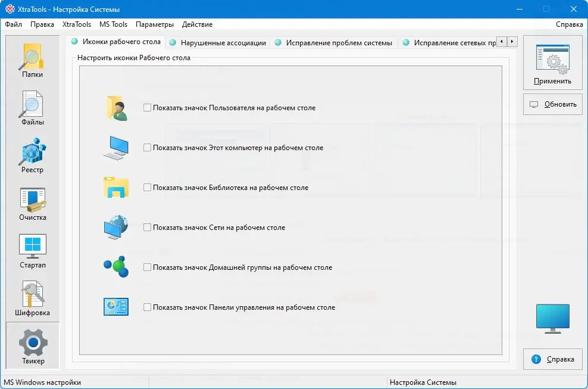Check Показать значок Домашней группы
Screen dimensions: 588x389
[x=147, y=267]
